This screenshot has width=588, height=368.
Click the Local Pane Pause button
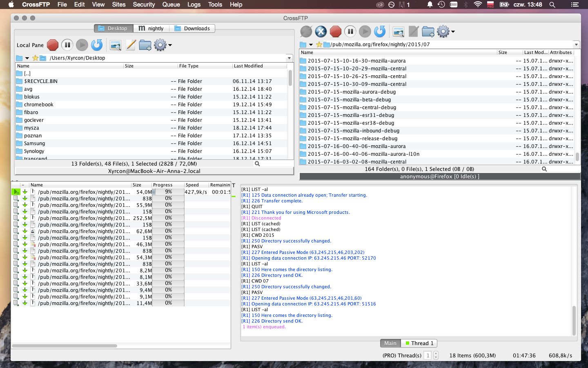pos(67,45)
